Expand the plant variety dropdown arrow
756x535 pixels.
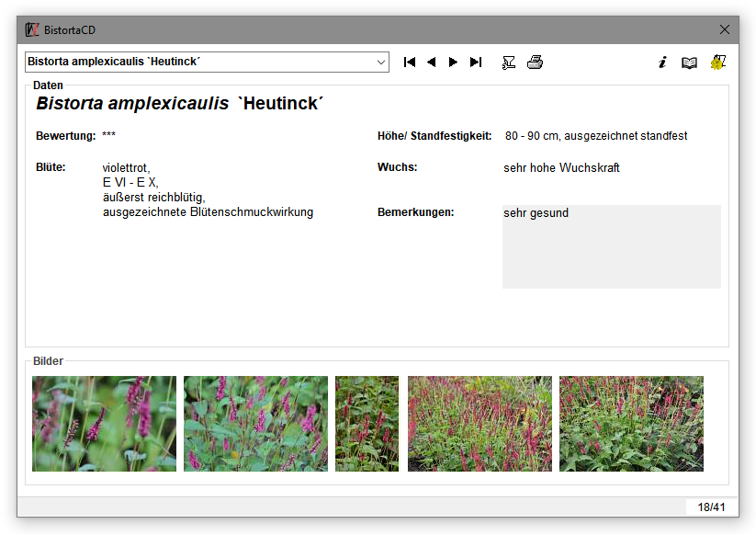click(x=381, y=63)
